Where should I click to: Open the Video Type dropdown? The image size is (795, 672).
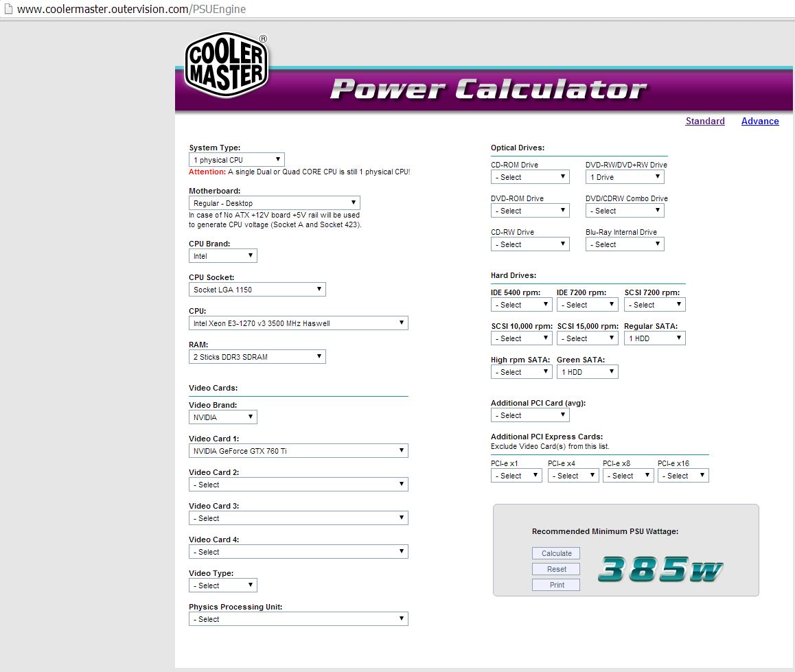222,586
